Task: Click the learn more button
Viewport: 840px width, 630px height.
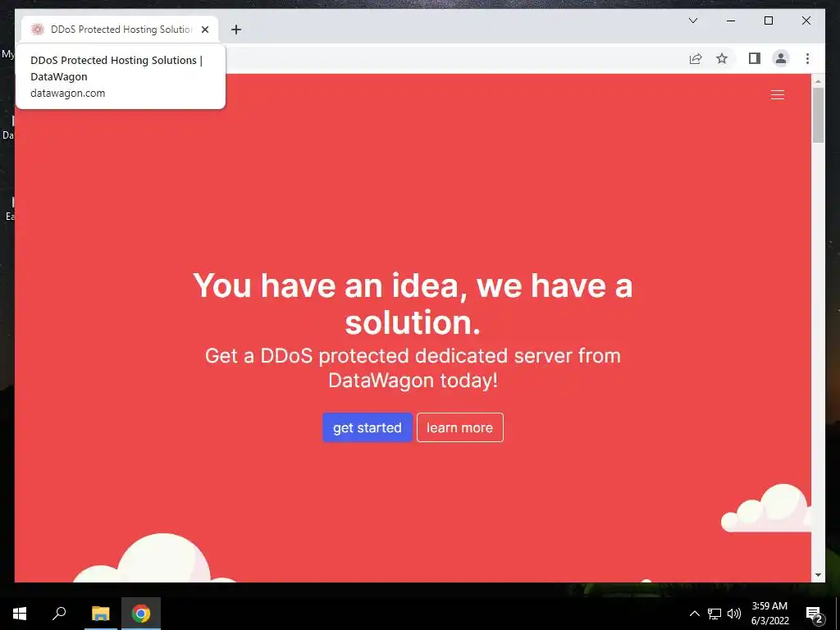Action: point(459,427)
